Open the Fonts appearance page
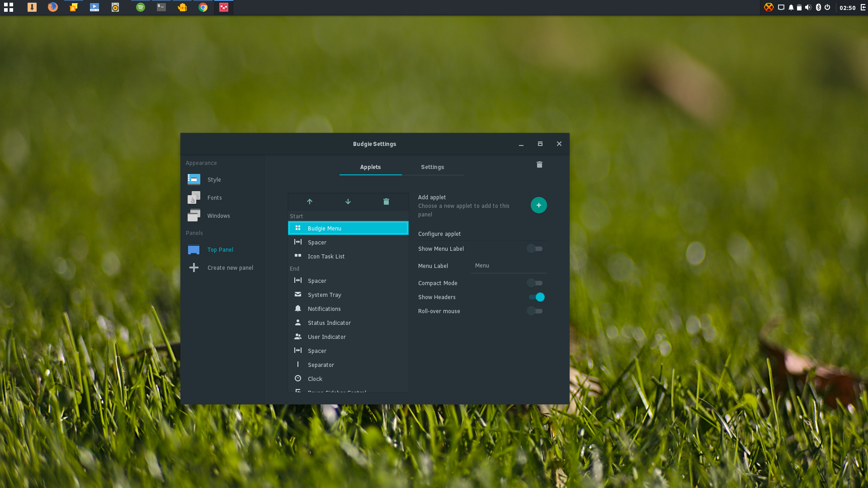The height and width of the screenshot is (488, 868). [x=222, y=197]
